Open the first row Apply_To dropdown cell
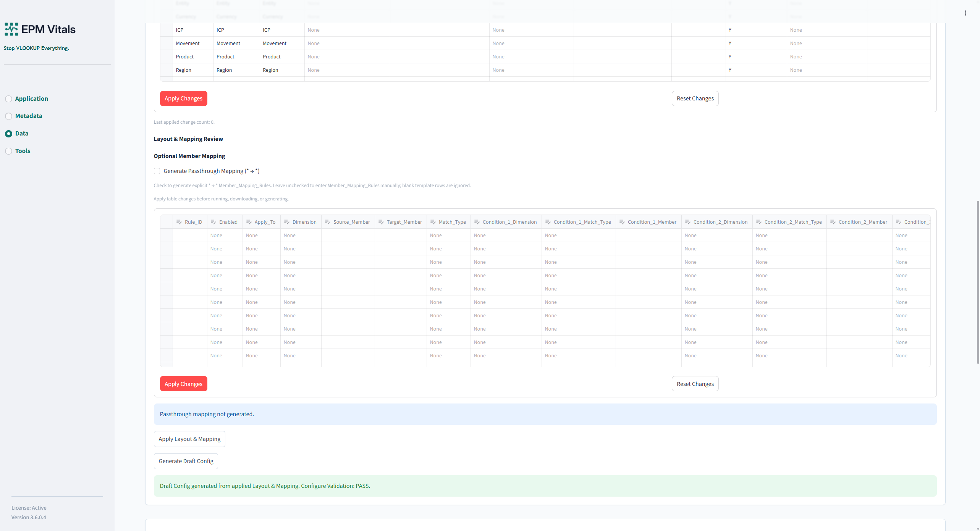The width and height of the screenshot is (980, 531). coord(262,235)
